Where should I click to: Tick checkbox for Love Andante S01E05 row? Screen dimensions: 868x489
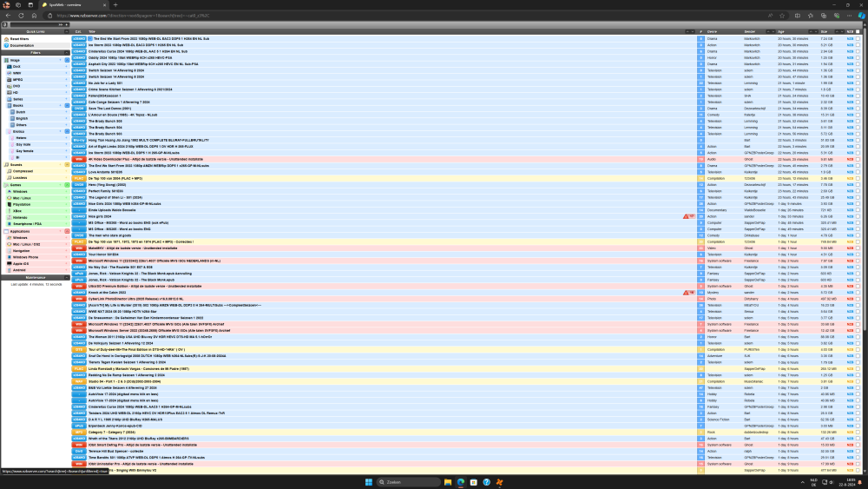click(858, 172)
